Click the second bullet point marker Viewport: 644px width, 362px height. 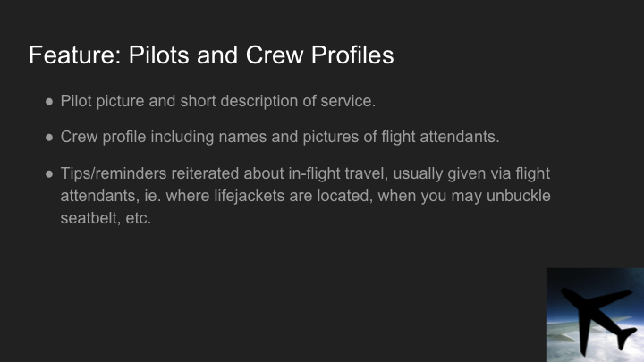(50, 139)
